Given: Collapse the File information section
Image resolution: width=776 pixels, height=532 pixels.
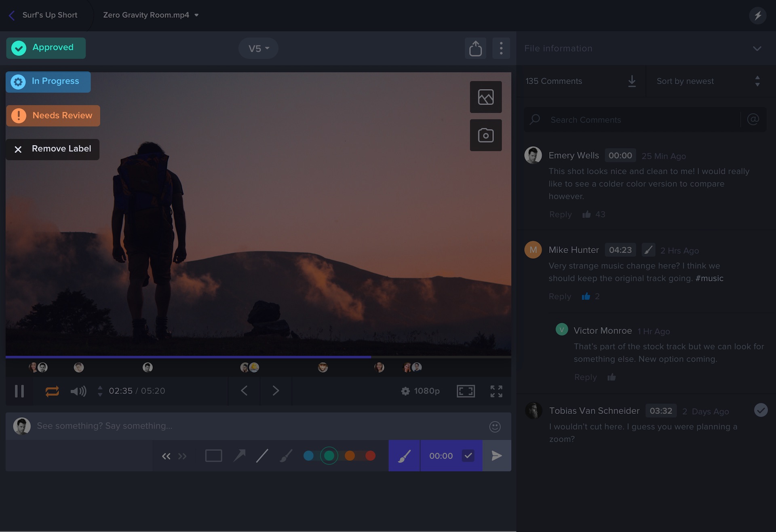Looking at the screenshot, I should pos(757,48).
